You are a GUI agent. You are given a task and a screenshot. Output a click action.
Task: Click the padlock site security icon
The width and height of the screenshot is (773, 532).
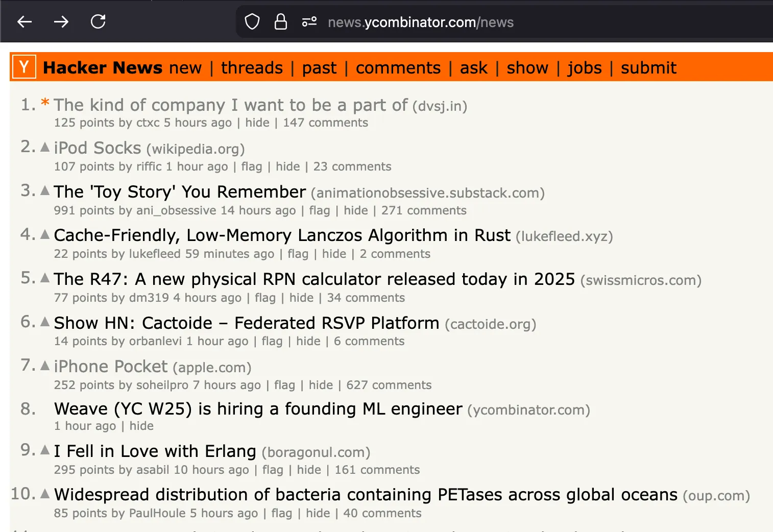coord(281,21)
